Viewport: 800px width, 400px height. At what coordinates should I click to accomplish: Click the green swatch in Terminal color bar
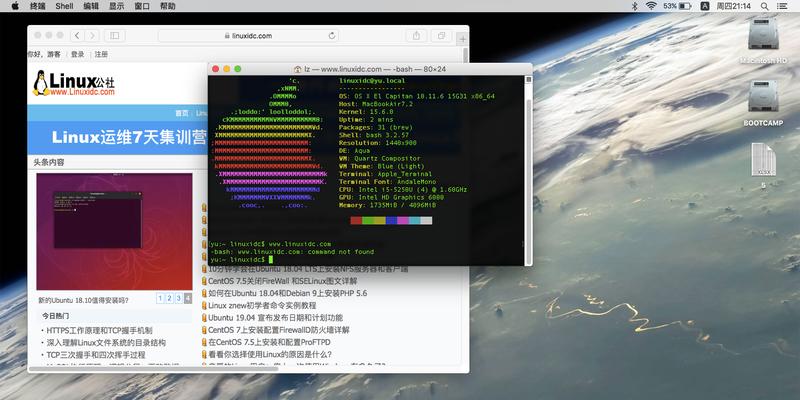(368, 220)
